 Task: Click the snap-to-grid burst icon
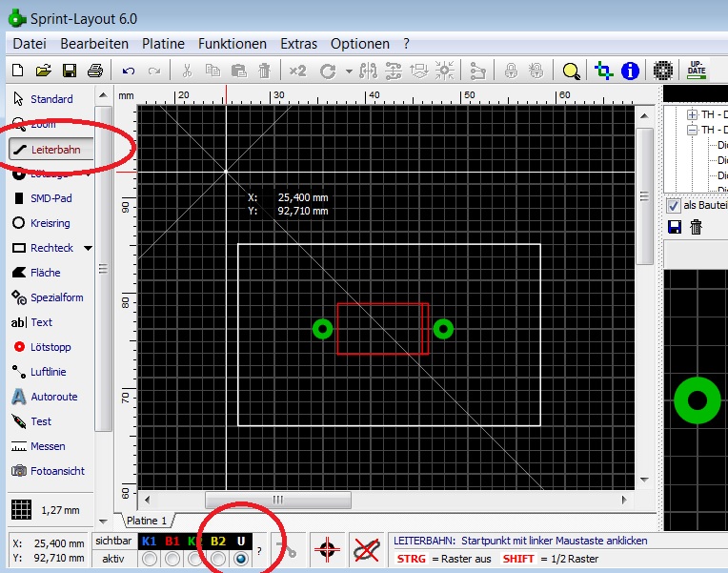(x=445, y=71)
